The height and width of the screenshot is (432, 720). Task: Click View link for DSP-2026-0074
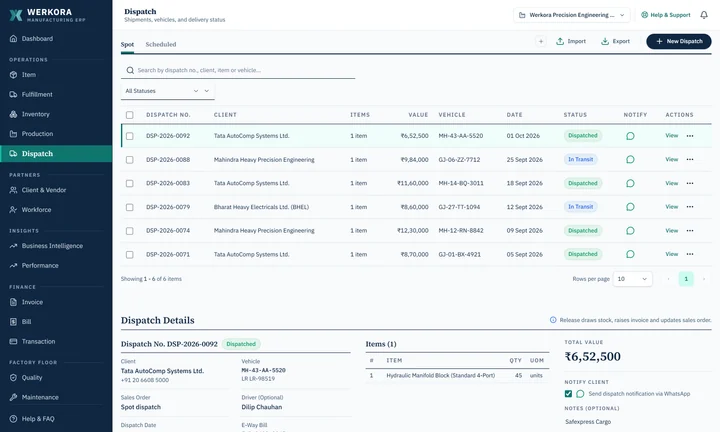click(671, 230)
